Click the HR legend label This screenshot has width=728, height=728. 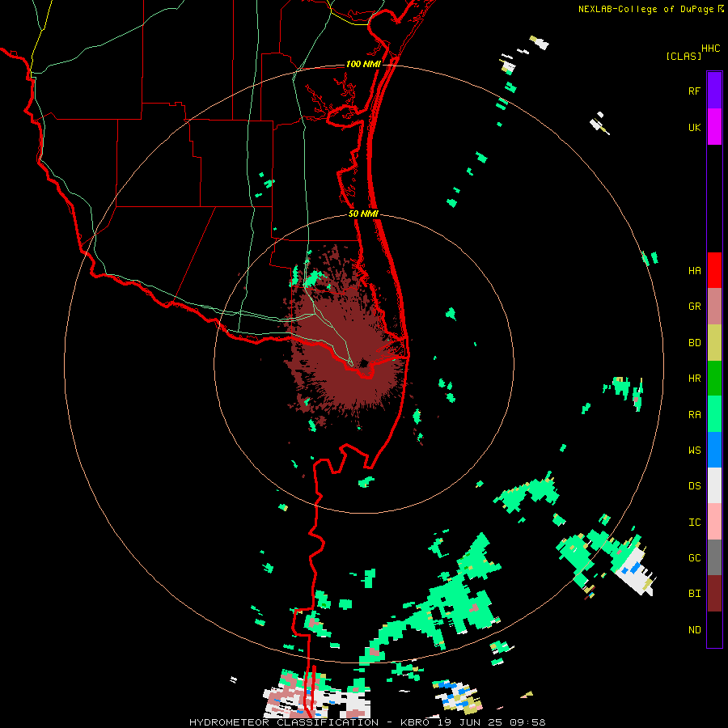tap(694, 379)
